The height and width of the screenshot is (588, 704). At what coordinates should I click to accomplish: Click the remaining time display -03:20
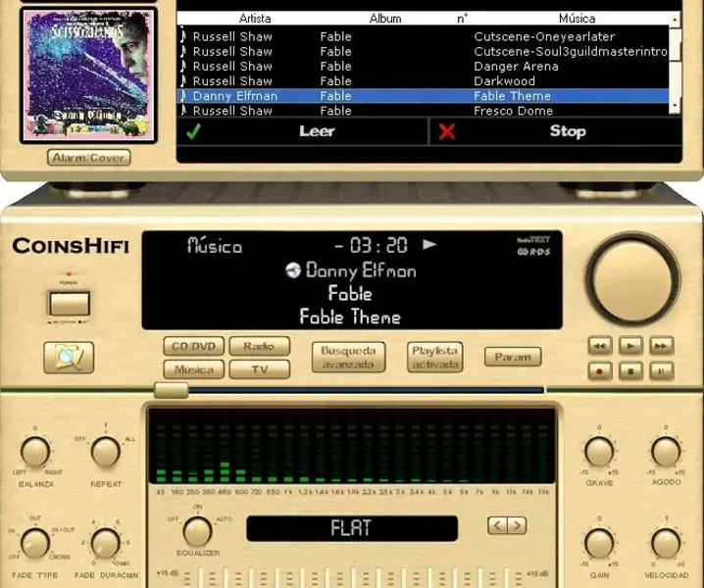[x=371, y=246]
